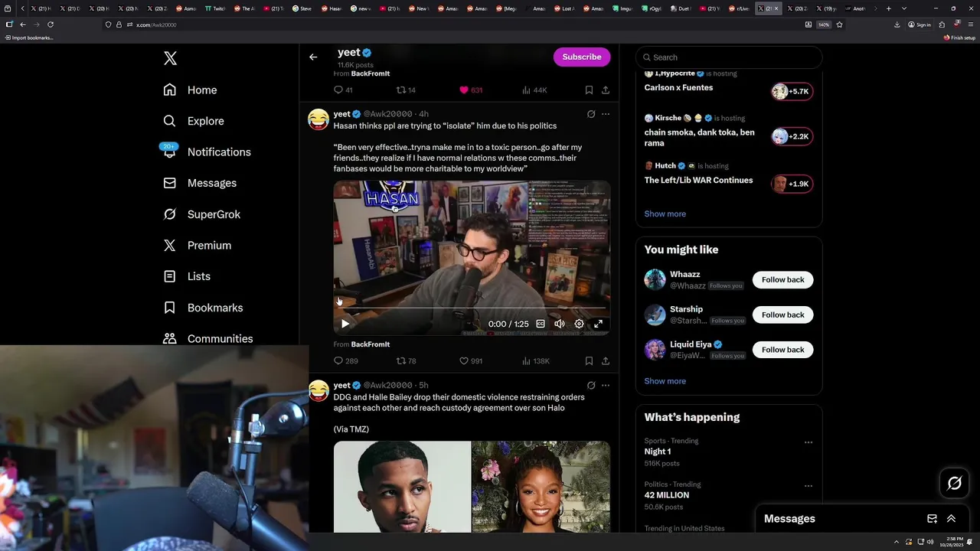
Task: Click Sign in button in browser toolbar
Action: pos(920,24)
